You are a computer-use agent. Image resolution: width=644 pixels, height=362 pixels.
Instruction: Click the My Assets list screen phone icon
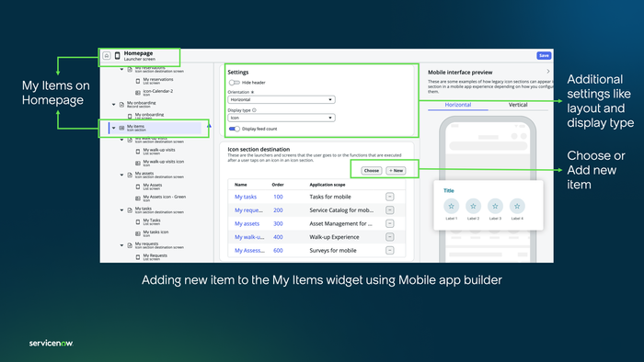[138, 187]
